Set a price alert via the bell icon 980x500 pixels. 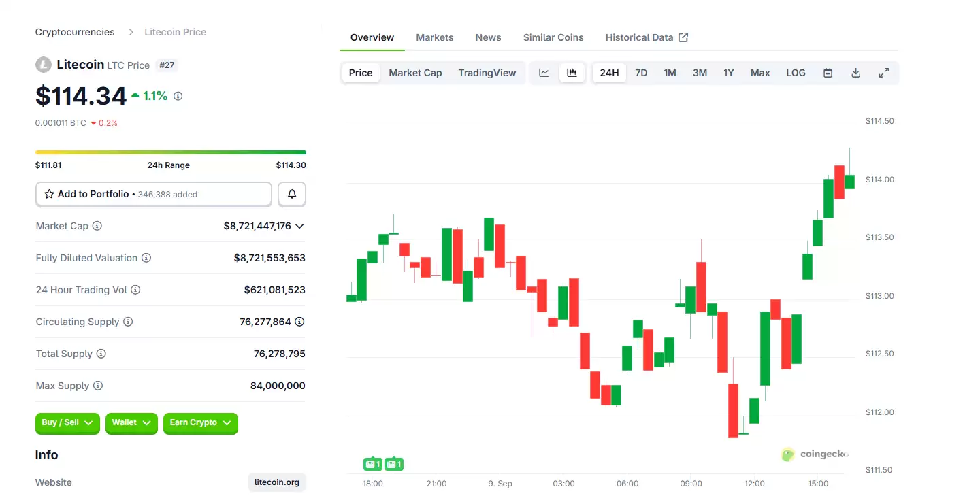click(x=291, y=194)
